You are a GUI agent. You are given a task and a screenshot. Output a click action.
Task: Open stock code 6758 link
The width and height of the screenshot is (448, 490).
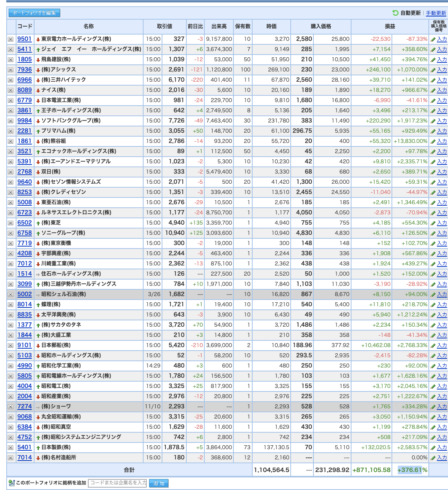tap(24, 233)
